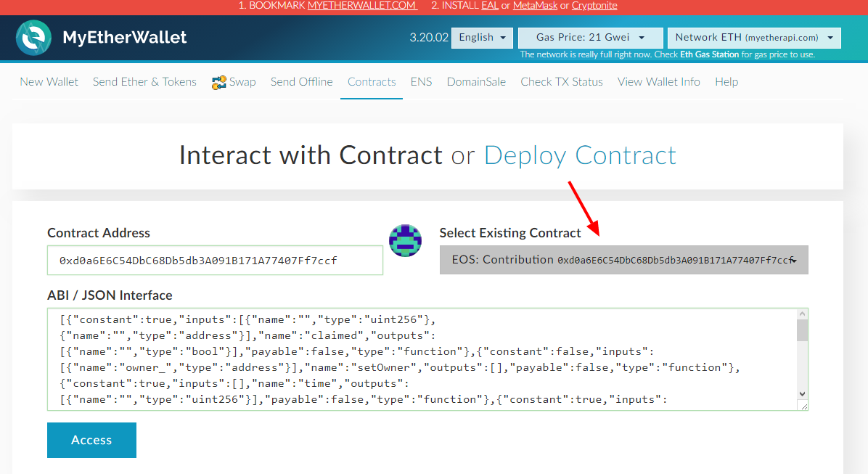
Task: Click the Contract Address label
Action: 99,233
